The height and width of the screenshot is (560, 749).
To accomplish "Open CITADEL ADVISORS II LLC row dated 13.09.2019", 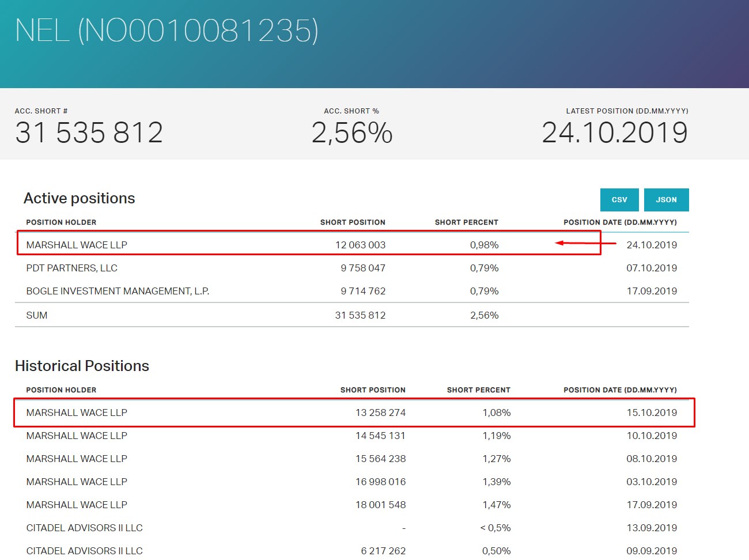I will tap(84, 528).
